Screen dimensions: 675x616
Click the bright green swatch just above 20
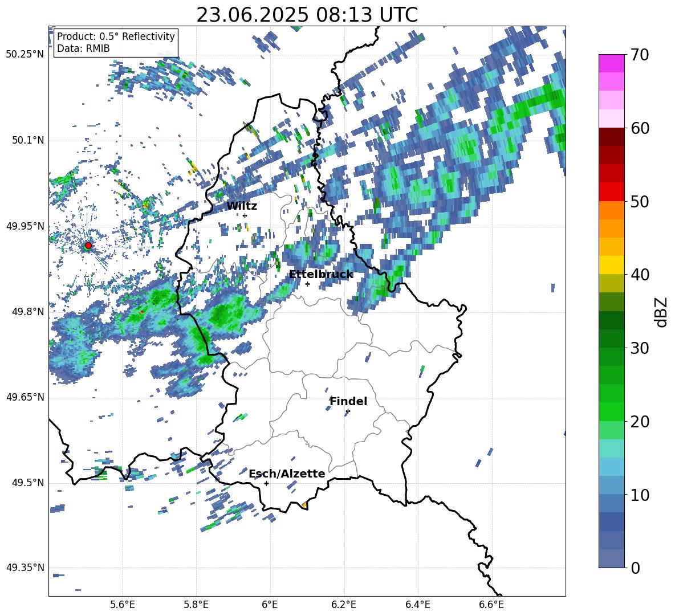pos(611,411)
